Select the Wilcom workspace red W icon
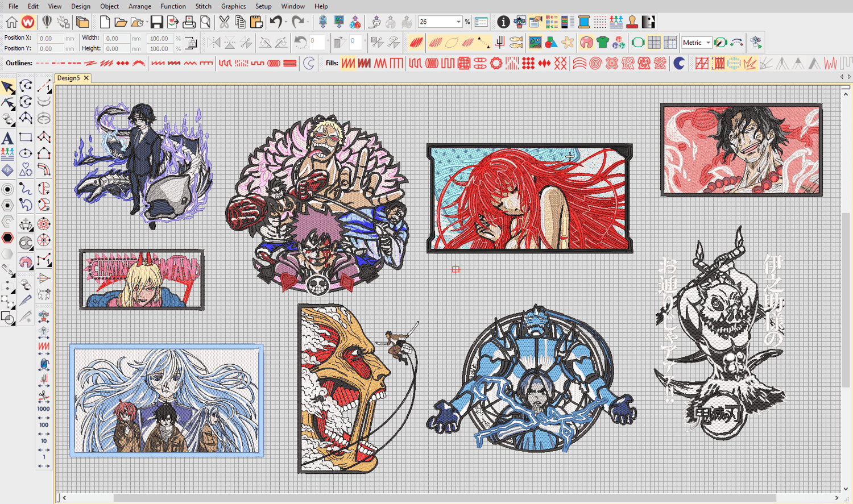The width and height of the screenshot is (853, 504). 28,22
